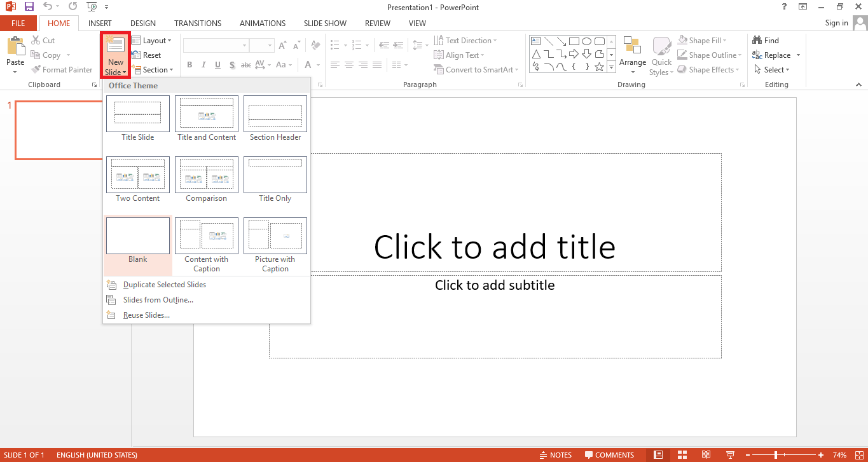Image resolution: width=868 pixels, height=462 pixels.
Task: Click the Paste clipboard icon
Action: [x=15, y=46]
